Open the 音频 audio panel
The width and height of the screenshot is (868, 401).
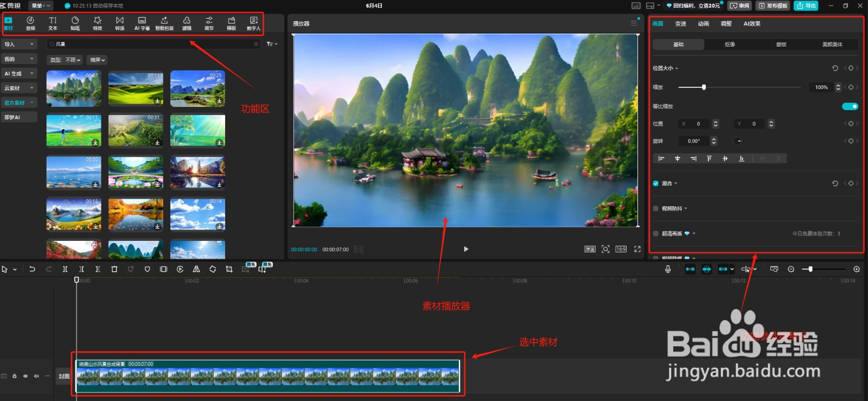point(30,23)
